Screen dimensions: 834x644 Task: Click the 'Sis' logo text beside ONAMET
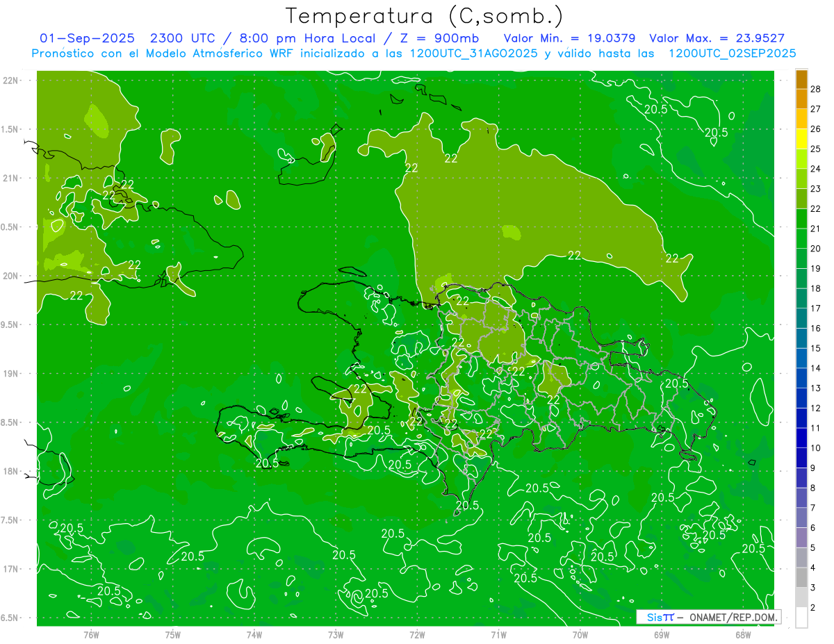655,617
